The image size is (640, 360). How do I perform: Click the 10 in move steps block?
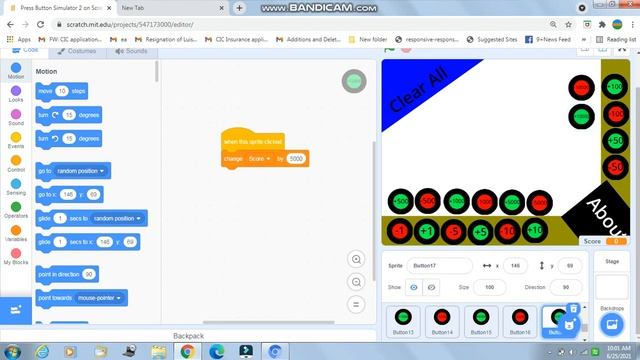point(62,91)
